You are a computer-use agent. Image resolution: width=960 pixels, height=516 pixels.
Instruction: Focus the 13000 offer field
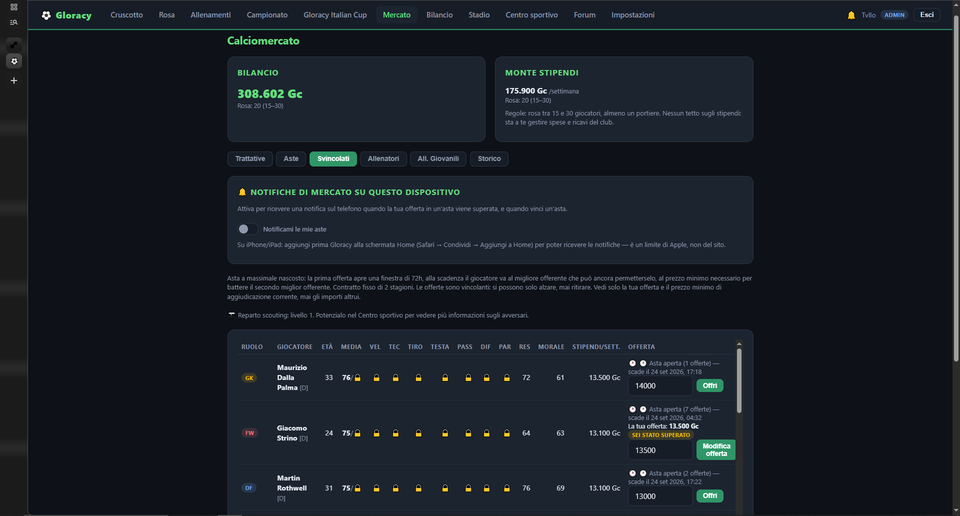tap(660, 496)
